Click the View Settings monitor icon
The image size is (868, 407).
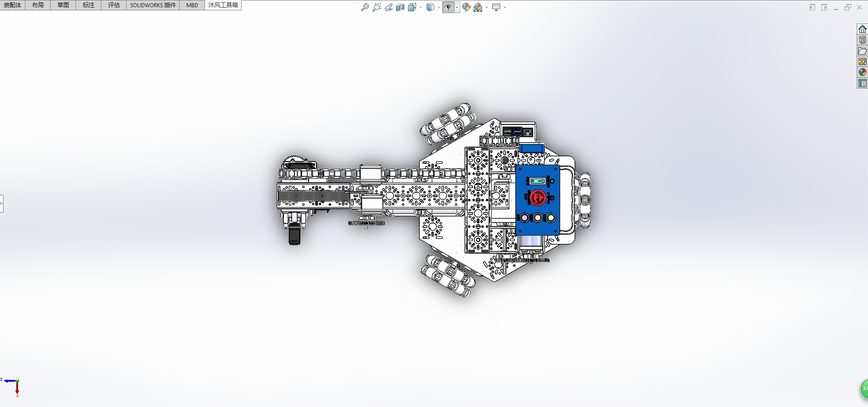[496, 7]
